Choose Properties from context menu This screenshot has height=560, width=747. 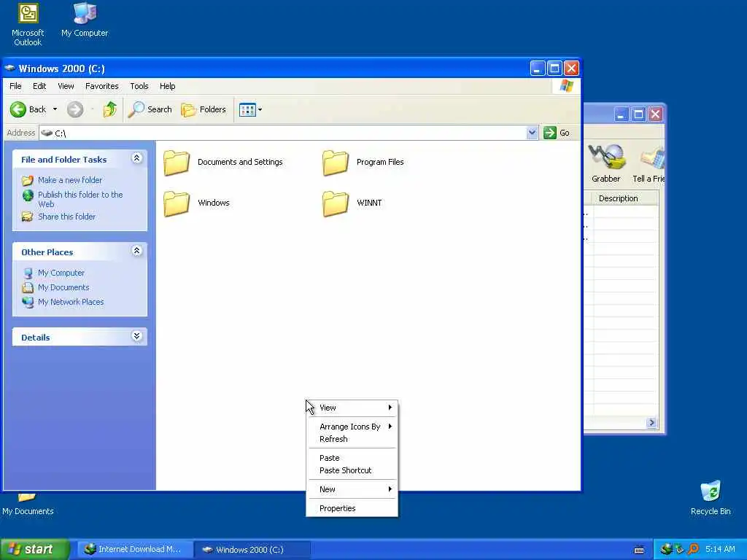tap(352, 508)
